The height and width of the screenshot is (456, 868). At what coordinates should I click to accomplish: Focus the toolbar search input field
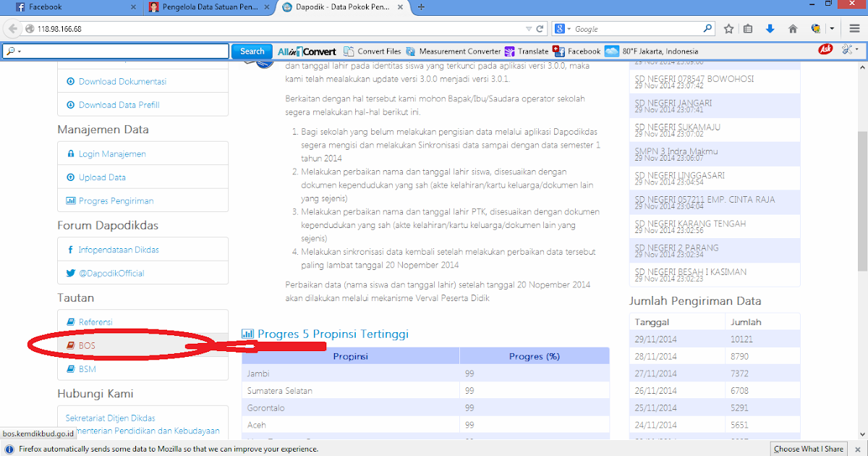(x=116, y=51)
